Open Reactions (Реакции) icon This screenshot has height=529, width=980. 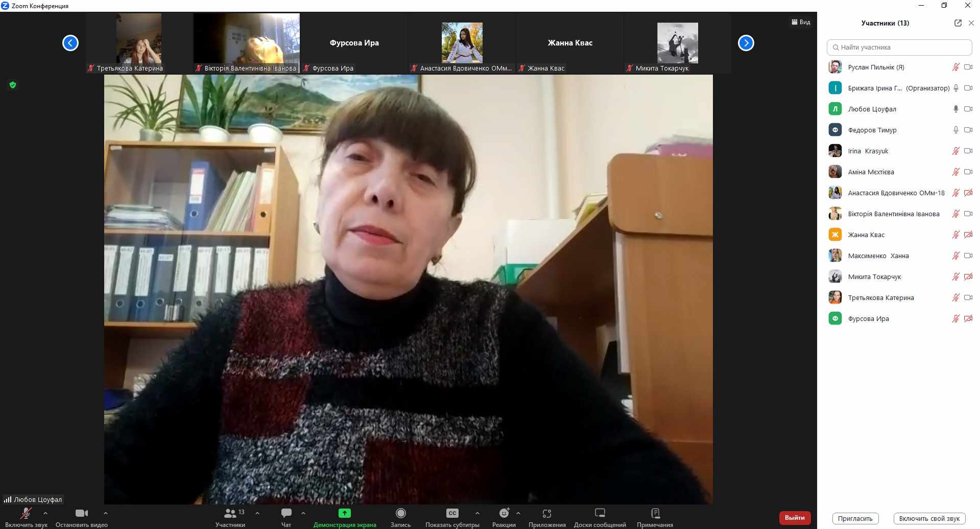pyautogui.click(x=504, y=513)
